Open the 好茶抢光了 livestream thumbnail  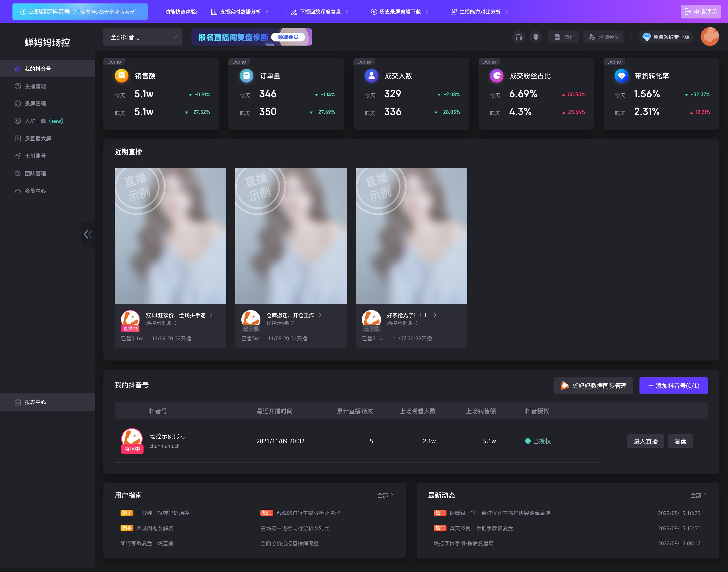coord(411,236)
